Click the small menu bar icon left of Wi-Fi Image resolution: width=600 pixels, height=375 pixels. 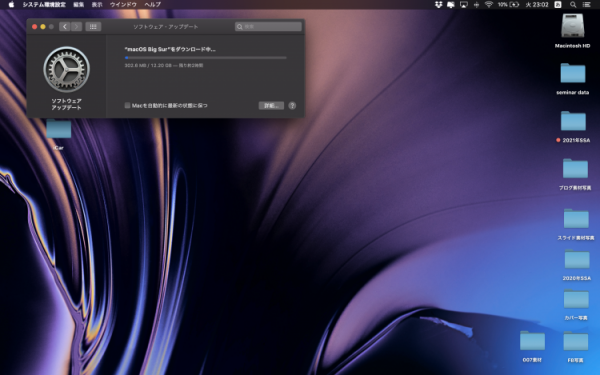pyautogui.click(x=476, y=5)
